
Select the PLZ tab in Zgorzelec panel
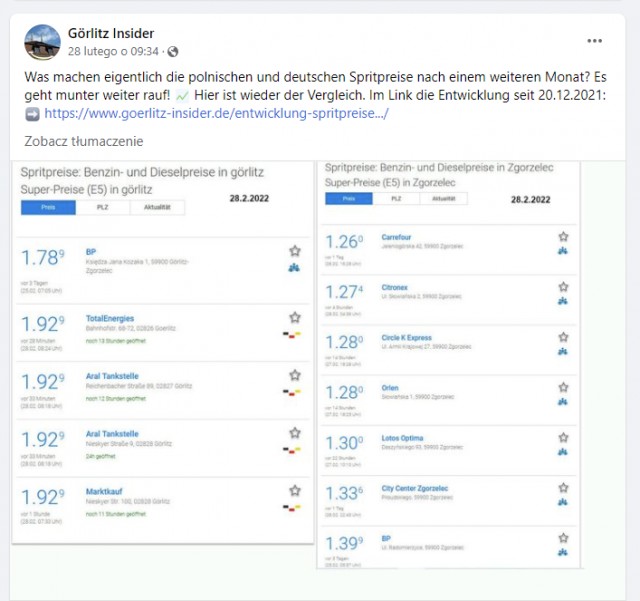(x=396, y=199)
